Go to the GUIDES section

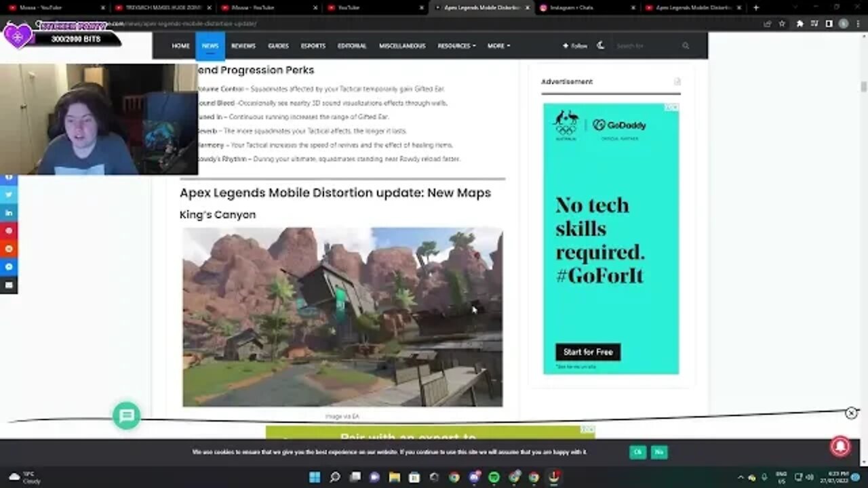click(x=278, y=46)
